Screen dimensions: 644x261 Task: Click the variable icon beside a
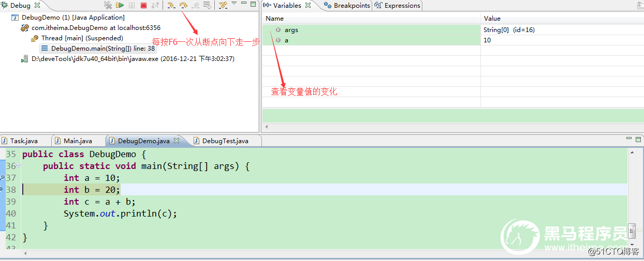(x=279, y=40)
